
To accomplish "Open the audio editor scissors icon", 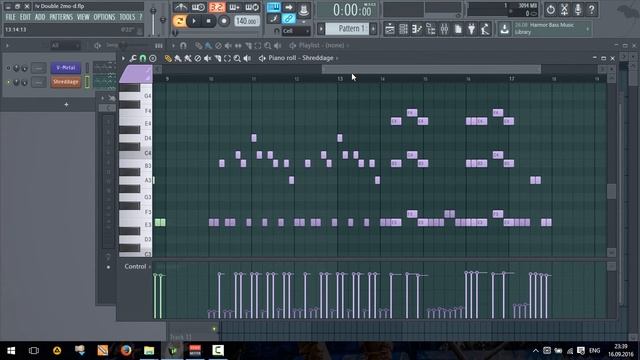I will click(x=564, y=9).
